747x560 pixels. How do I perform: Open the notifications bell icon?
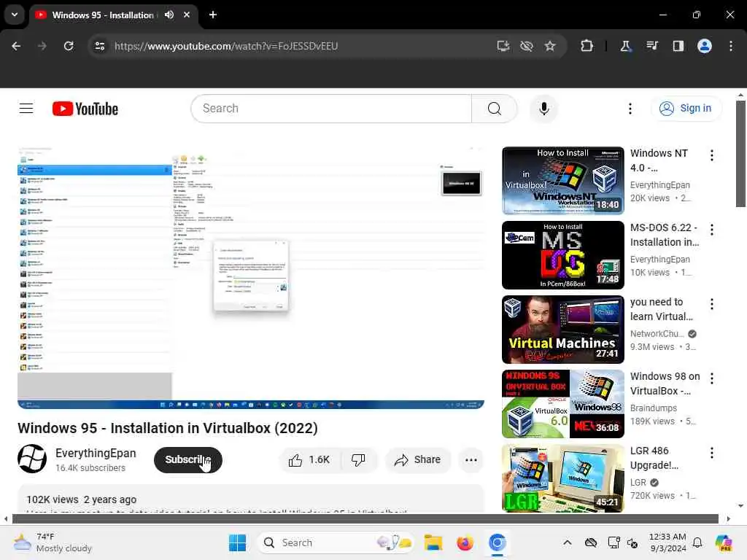point(697,542)
